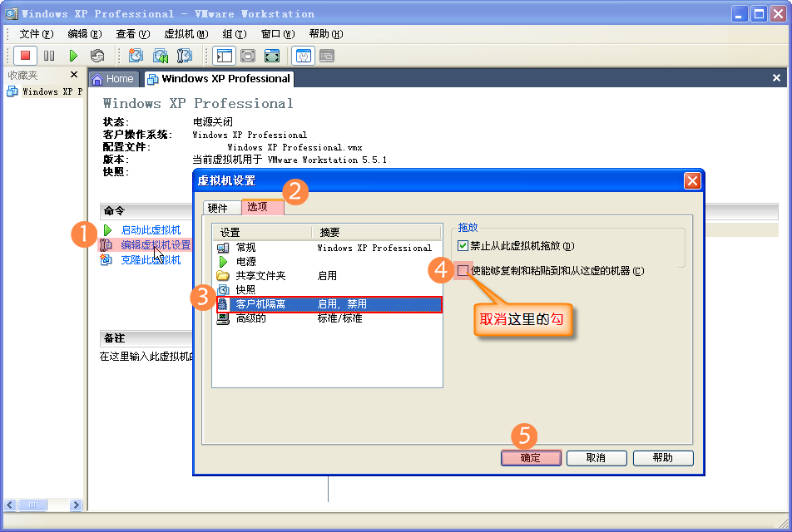Click the sidebar horizontal scrollbar right arrow

77,505
